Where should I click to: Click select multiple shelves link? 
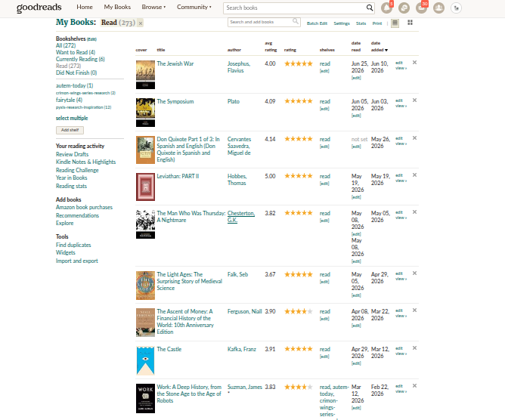coord(72,118)
